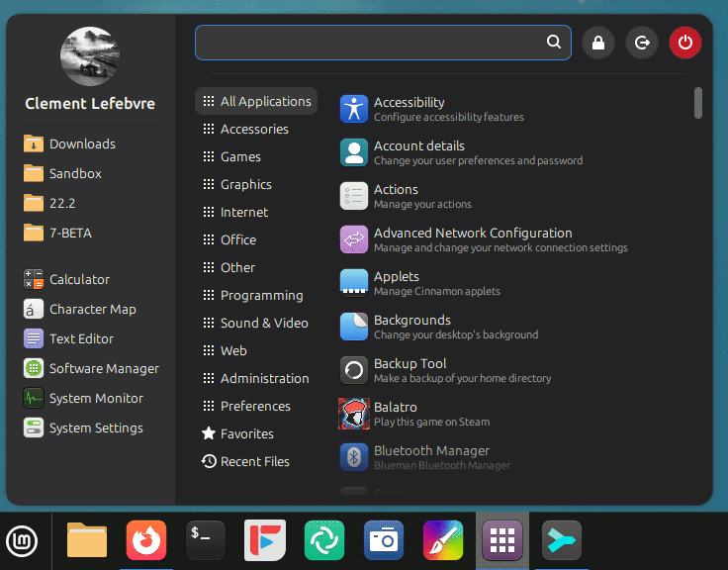Screen dimensions: 728x570
Task: Select the Other category
Action: click(256, 267)
